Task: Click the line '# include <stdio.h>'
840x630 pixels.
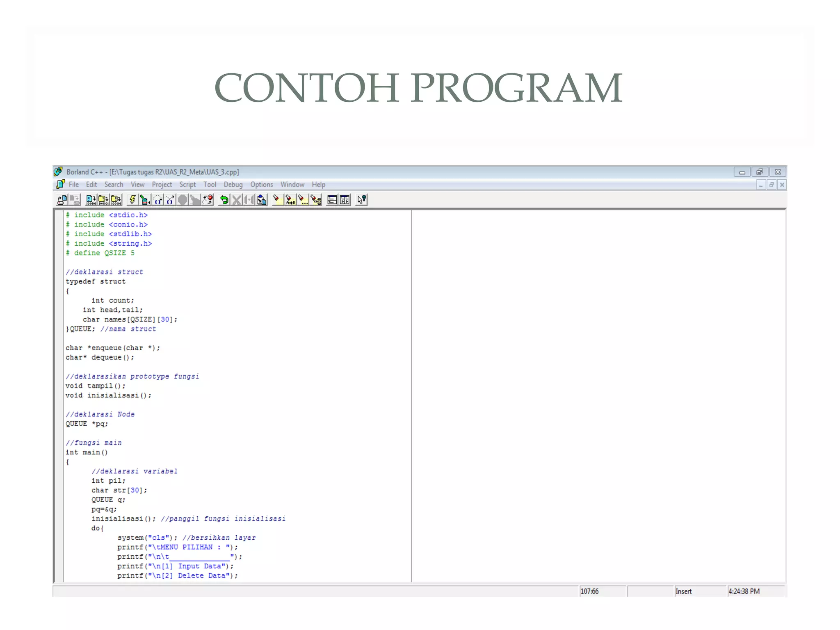Action: pyautogui.click(x=107, y=215)
